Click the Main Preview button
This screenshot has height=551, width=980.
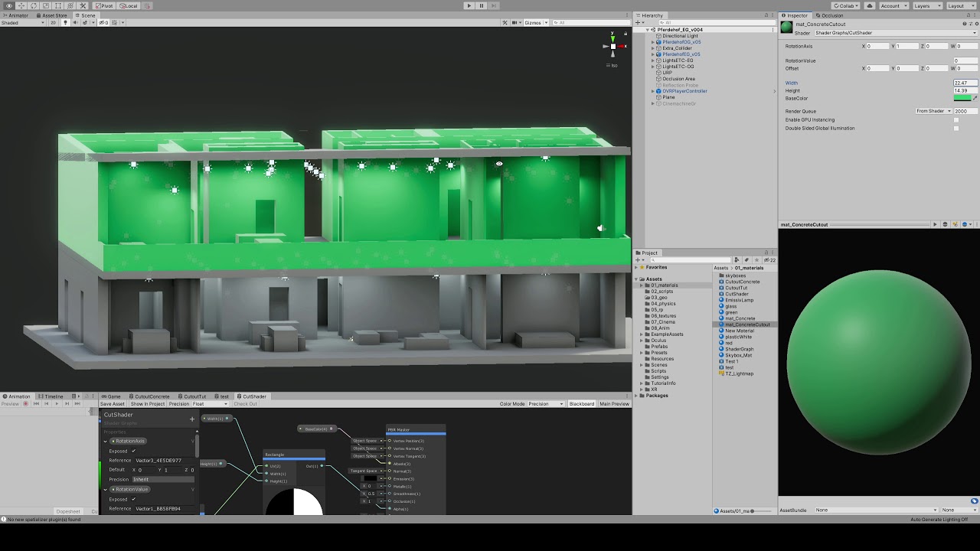pyautogui.click(x=614, y=404)
